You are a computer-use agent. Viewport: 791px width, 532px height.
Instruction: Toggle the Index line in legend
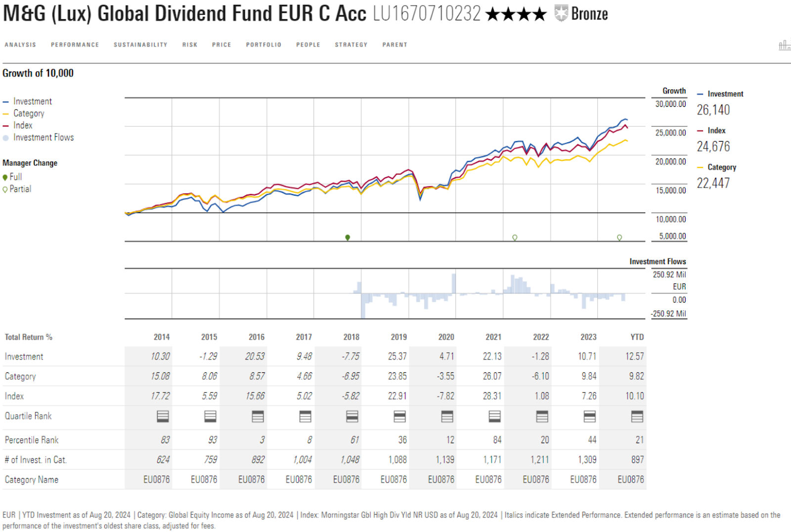pyautogui.click(x=17, y=125)
